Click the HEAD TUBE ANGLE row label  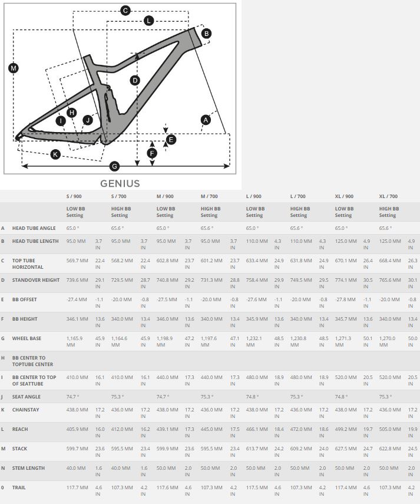coord(33,228)
